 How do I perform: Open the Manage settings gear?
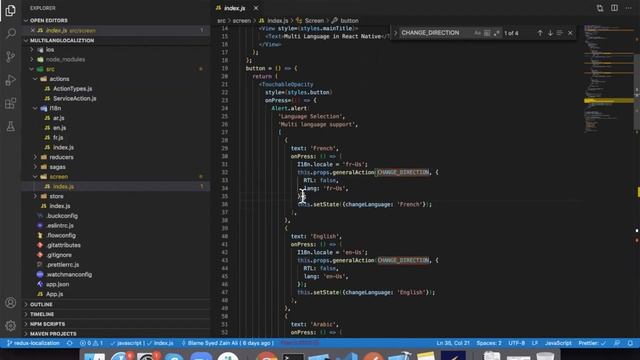click(11, 325)
